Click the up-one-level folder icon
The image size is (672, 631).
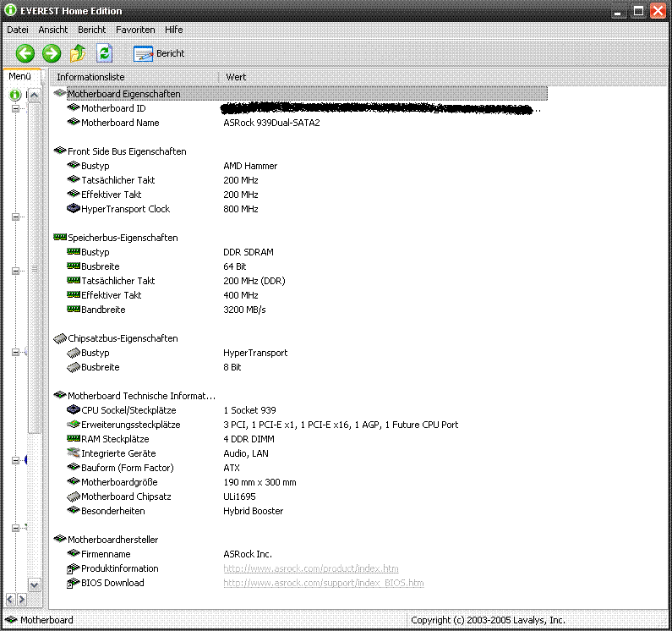(x=78, y=53)
